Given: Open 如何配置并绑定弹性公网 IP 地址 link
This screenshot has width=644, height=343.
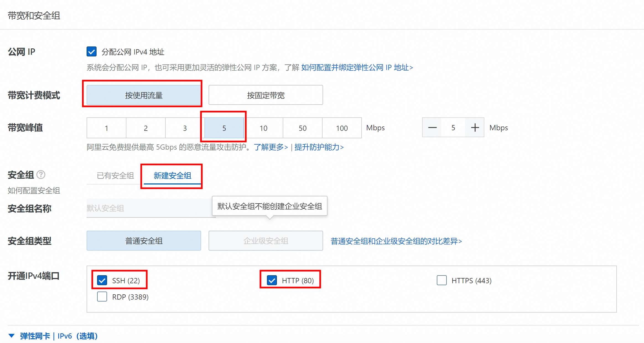Looking at the screenshot, I should point(357,67).
